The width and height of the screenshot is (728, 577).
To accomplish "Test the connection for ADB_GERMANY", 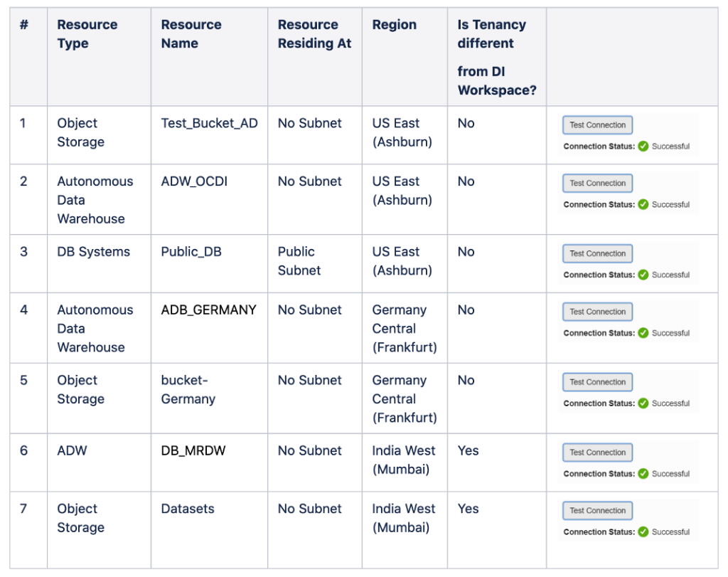I will tap(597, 312).
